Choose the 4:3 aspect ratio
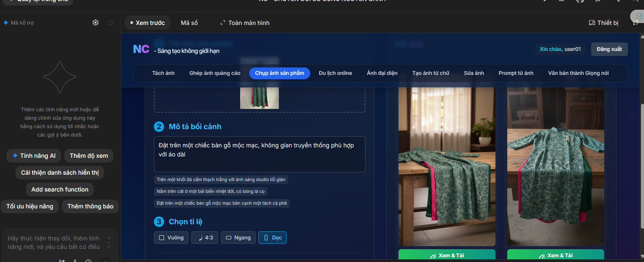The width and height of the screenshot is (644, 262). 204,238
